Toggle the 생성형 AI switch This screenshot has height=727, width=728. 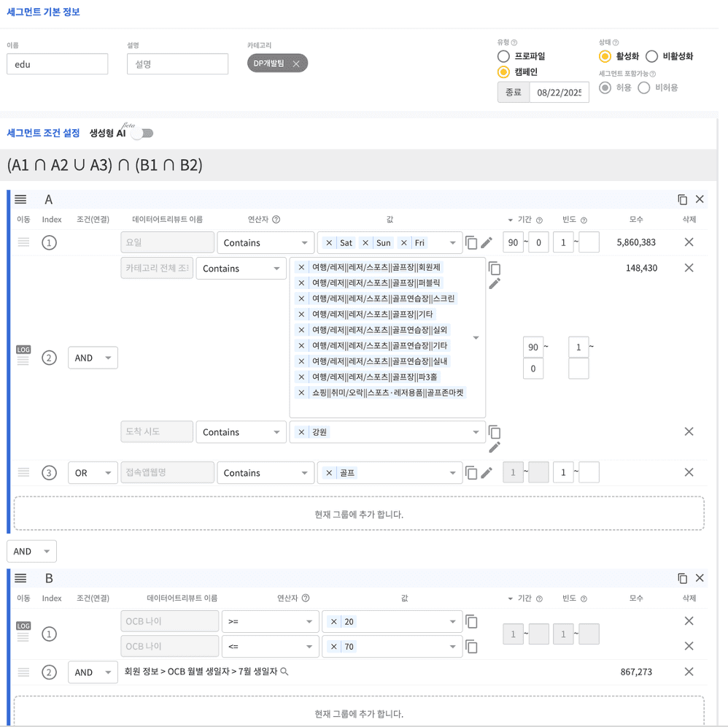pos(142,133)
